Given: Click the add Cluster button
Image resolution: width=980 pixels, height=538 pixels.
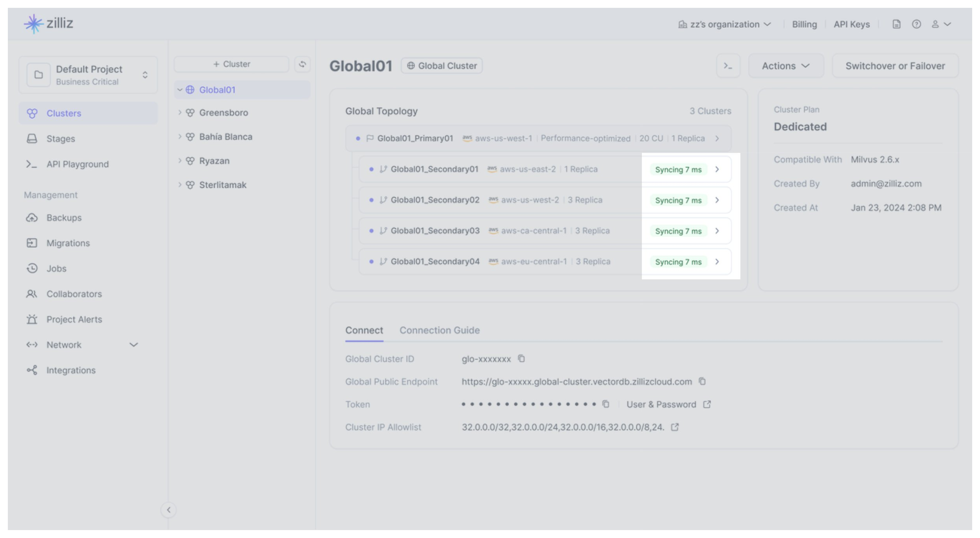Looking at the screenshot, I should [x=231, y=64].
